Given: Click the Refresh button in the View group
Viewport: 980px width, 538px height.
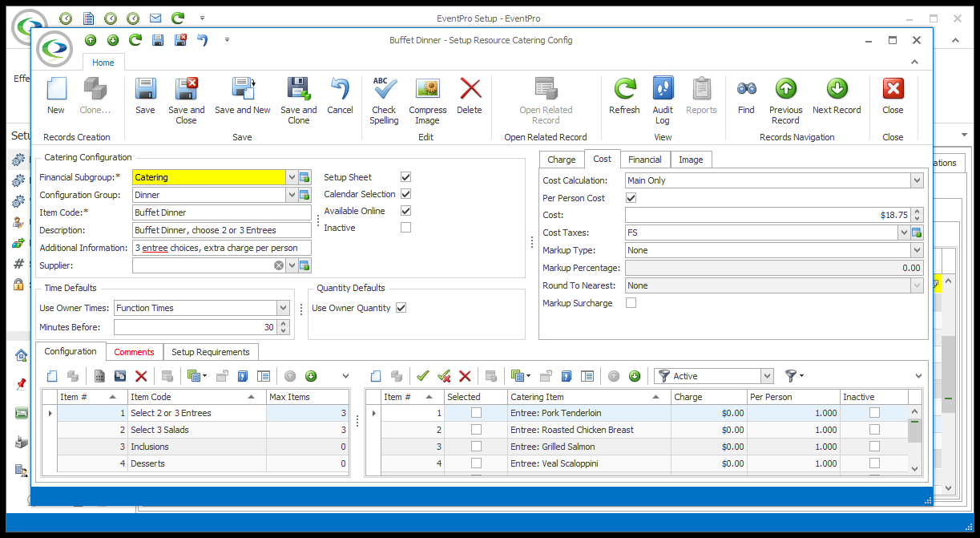Looking at the screenshot, I should (624, 96).
